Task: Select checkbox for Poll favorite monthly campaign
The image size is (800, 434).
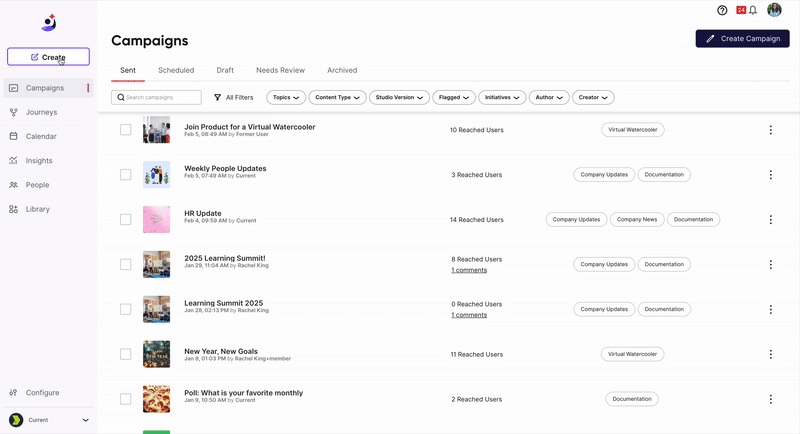Action: [126, 399]
